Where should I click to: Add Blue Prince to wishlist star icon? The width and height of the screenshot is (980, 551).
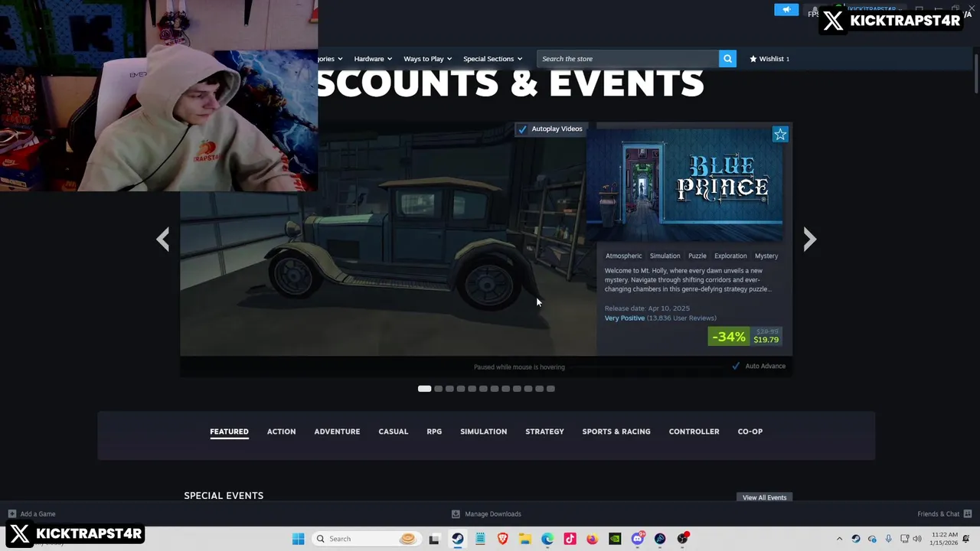(x=780, y=135)
